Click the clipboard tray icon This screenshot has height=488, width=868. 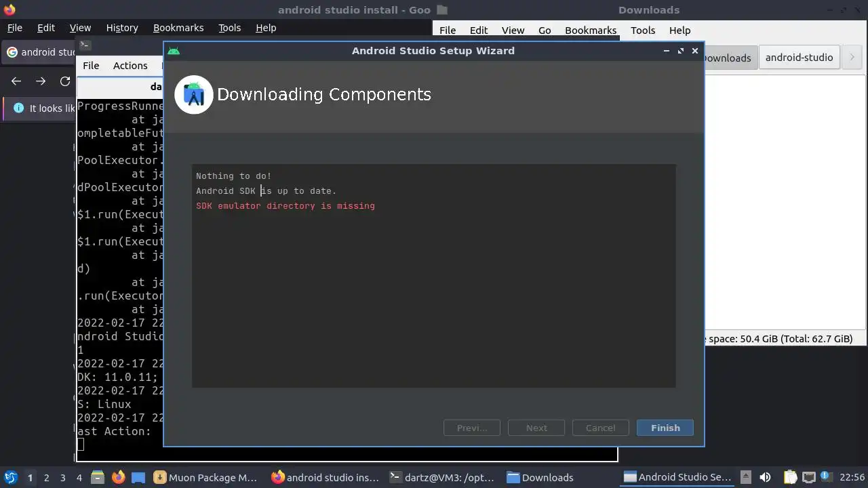(790, 477)
